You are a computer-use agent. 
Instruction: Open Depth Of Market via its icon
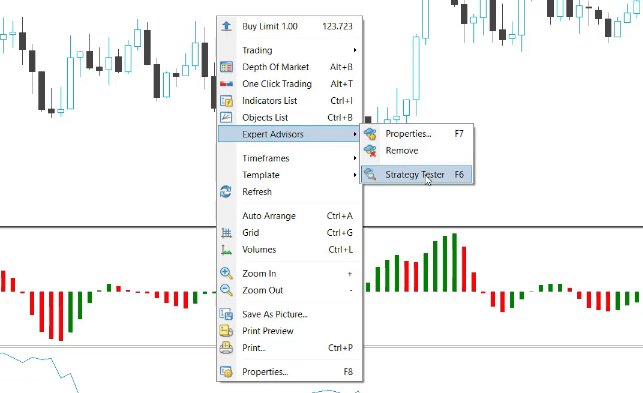click(226, 67)
